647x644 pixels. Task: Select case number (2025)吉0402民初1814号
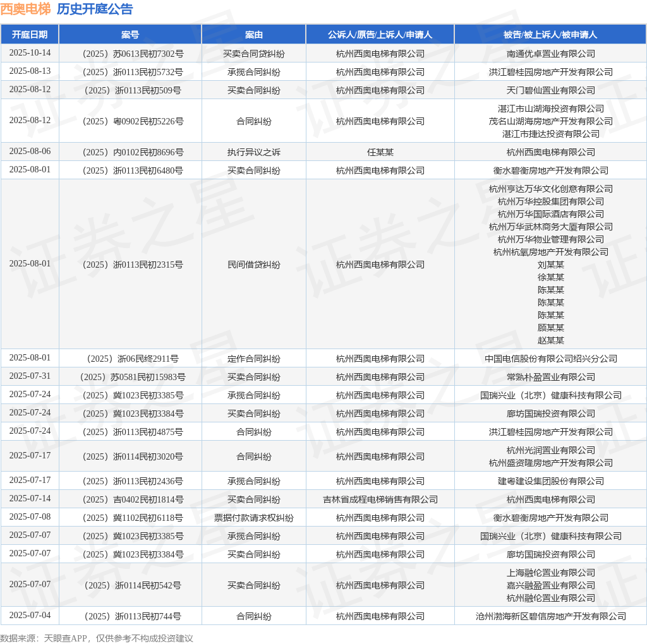pyautogui.click(x=133, y=499)
